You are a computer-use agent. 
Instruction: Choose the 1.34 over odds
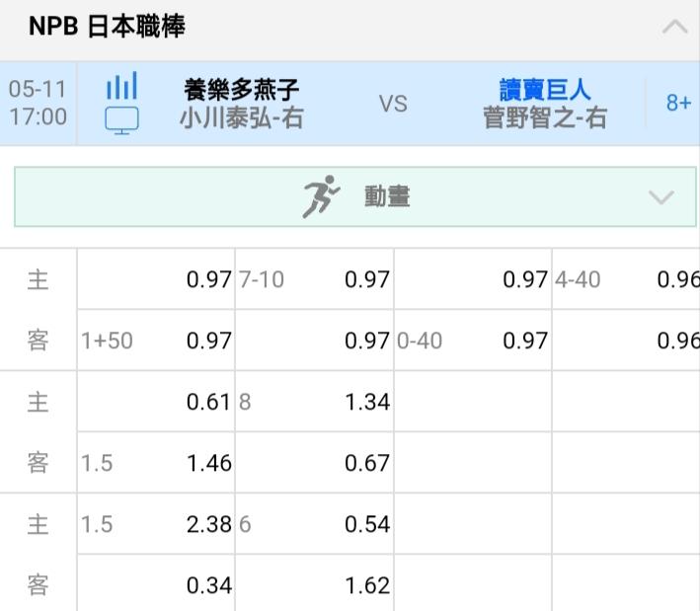366,402
